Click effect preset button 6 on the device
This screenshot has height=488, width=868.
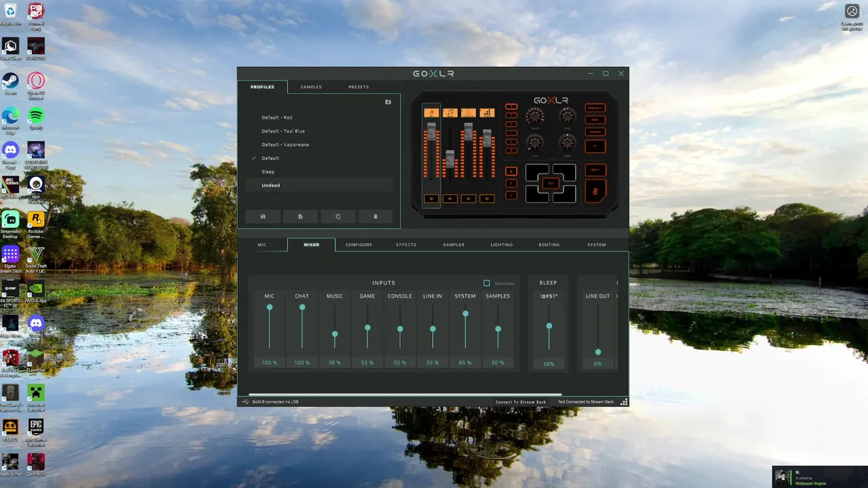click(x=511, y=150)
